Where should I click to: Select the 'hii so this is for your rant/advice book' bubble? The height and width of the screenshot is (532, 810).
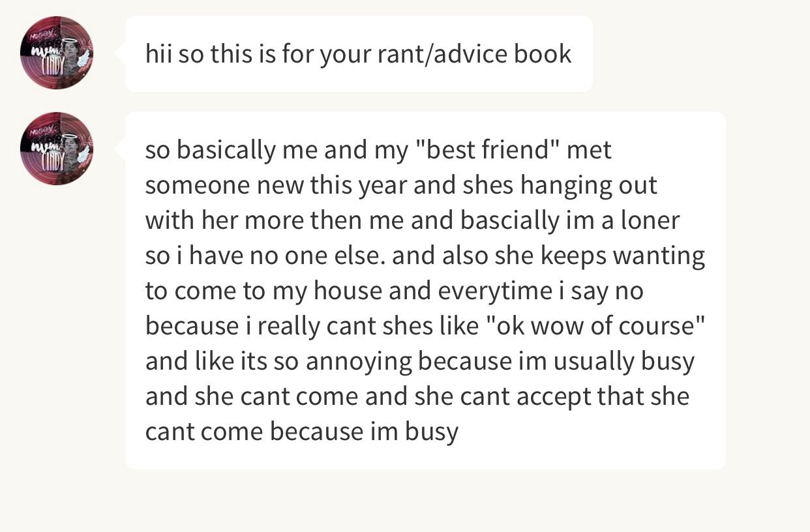click(x=359, y=53)
